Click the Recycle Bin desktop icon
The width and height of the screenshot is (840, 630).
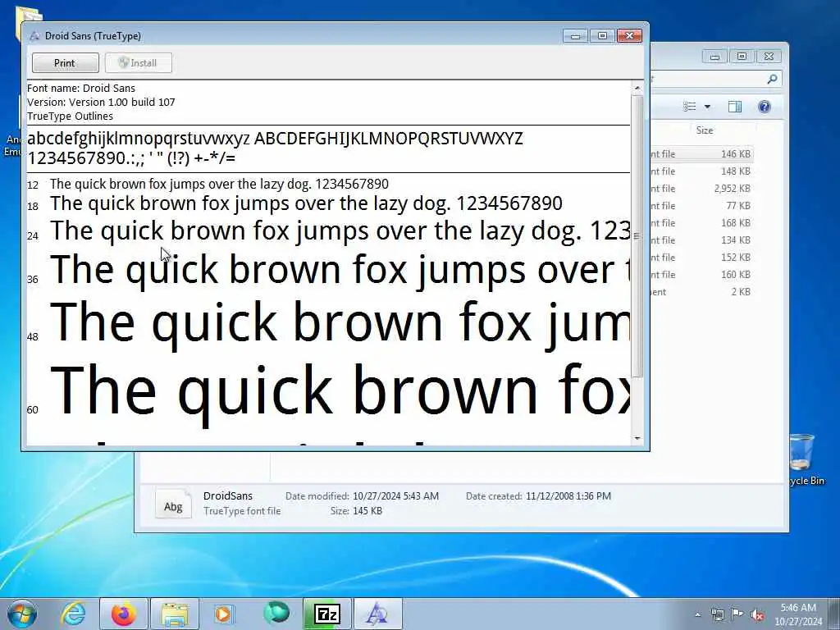click(x=805, y=459)
